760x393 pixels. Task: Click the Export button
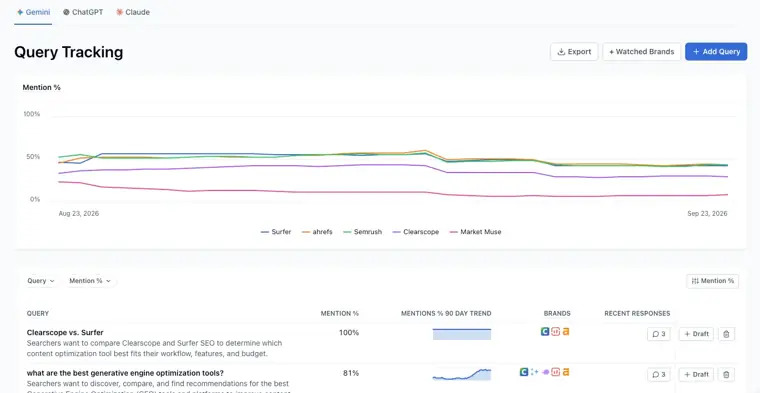pyautogui.click(x=574, y=52)
